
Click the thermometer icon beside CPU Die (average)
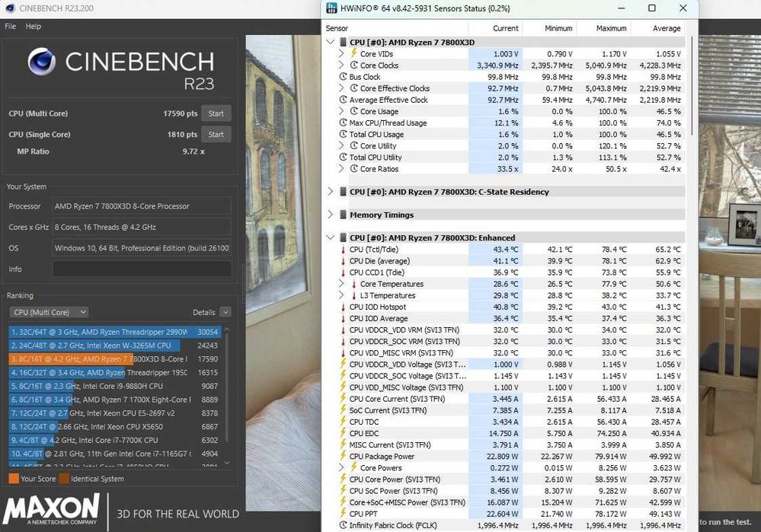pyautogui.click(x=343, y=261)
